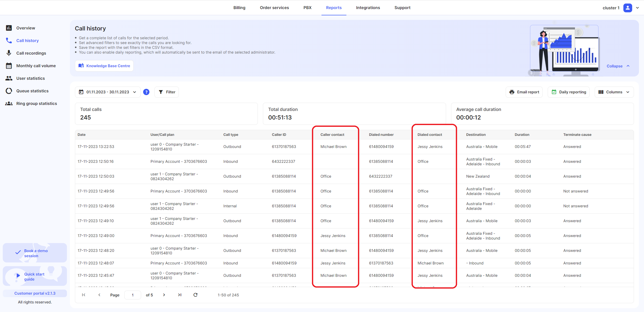The width and height of the screenshot is (644, 312).
Task: Click the Call history phone icon
Action: (9, 41)
